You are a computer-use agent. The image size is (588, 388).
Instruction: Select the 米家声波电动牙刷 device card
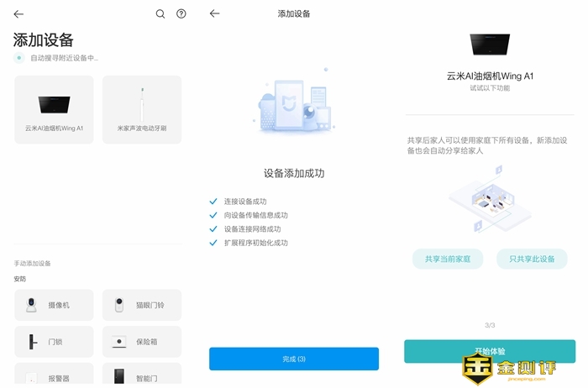click(141, 109)
